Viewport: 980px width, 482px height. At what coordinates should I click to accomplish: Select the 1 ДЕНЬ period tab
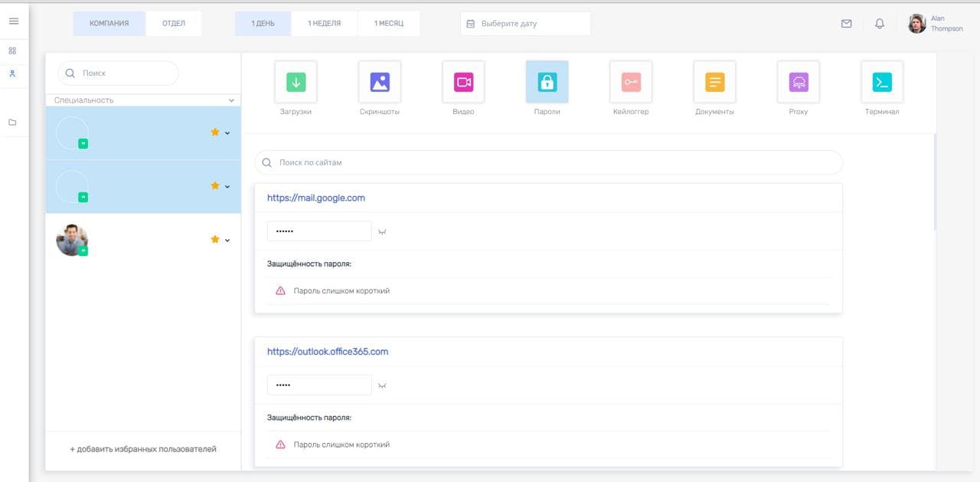[x=263, y=24]
